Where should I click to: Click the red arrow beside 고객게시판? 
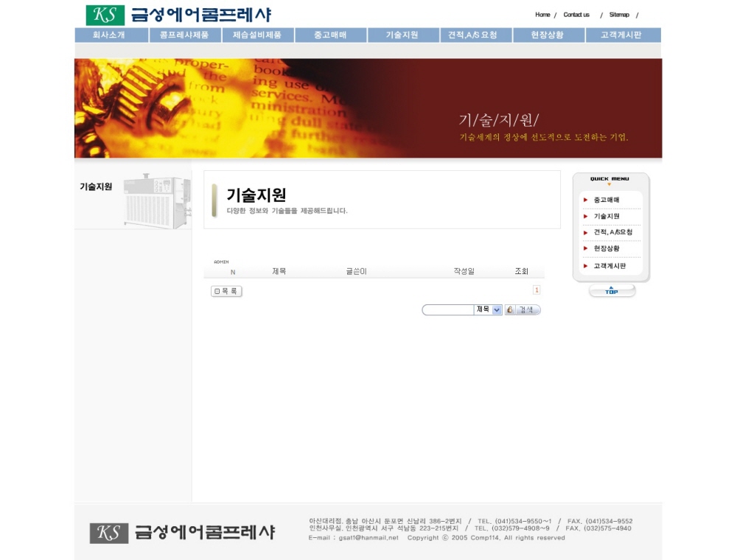coord(585,265)
